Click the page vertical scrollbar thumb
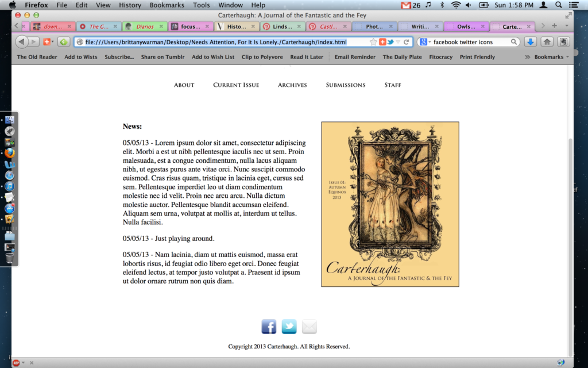 tap(571, 246)
